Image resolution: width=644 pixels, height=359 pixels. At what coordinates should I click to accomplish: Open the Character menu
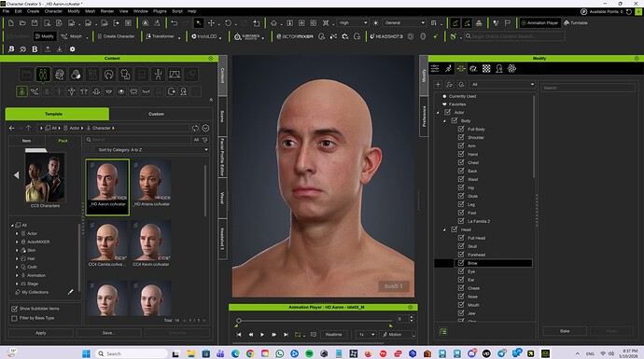coord(53,11)
